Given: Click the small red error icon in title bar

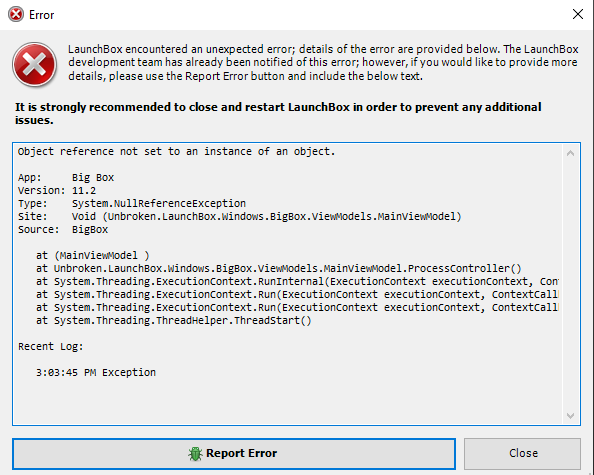Looking at the screenshot, I should 16,14.
